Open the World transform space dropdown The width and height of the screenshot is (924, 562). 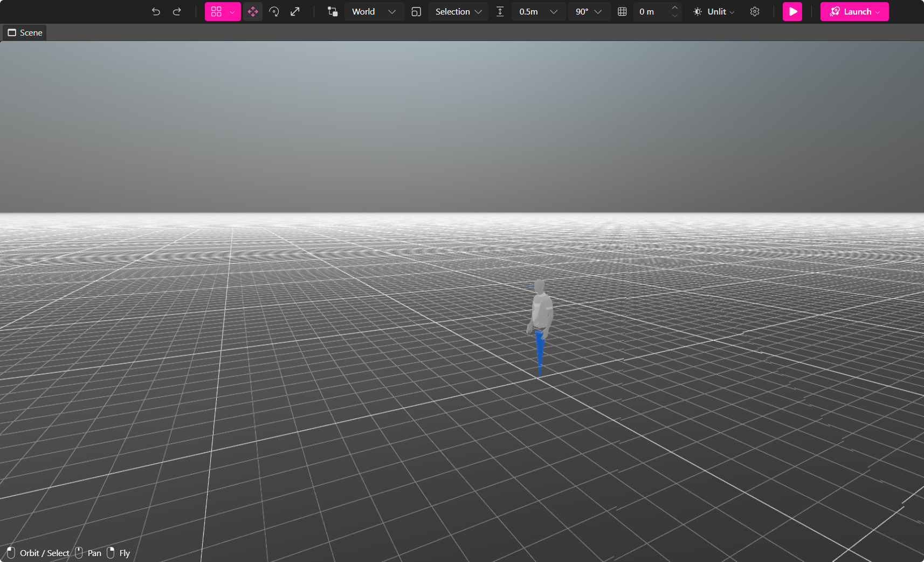click(374, 11)
